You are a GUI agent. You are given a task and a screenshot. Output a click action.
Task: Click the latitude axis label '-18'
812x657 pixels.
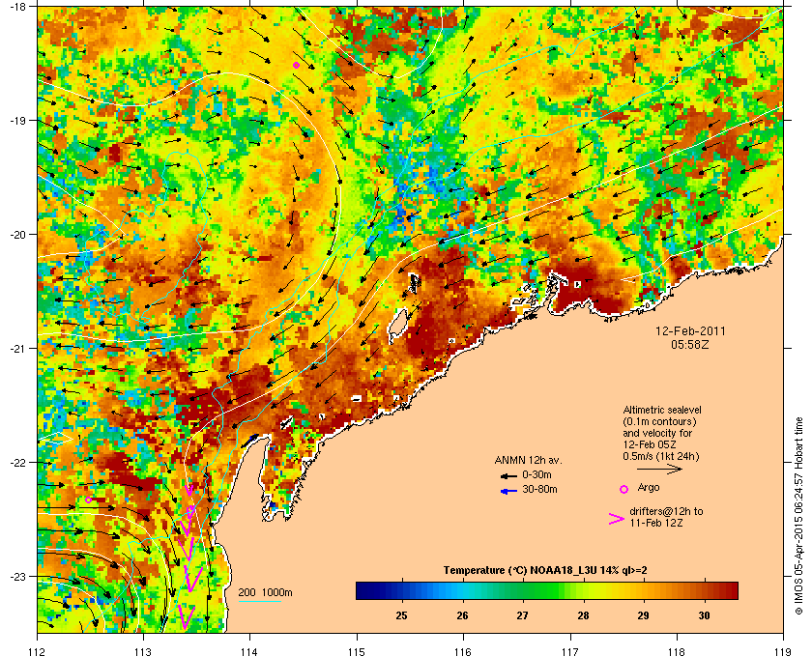click(x=18, y=6)
